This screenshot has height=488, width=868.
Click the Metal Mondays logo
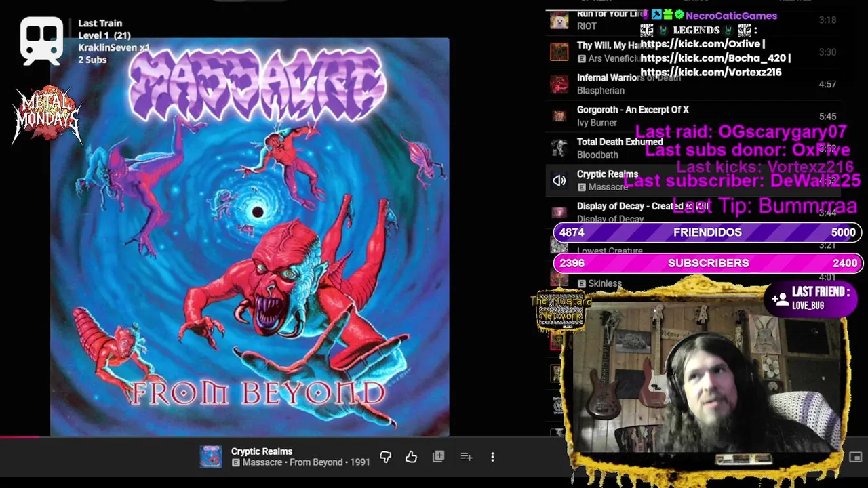click(x=46, y=115)
